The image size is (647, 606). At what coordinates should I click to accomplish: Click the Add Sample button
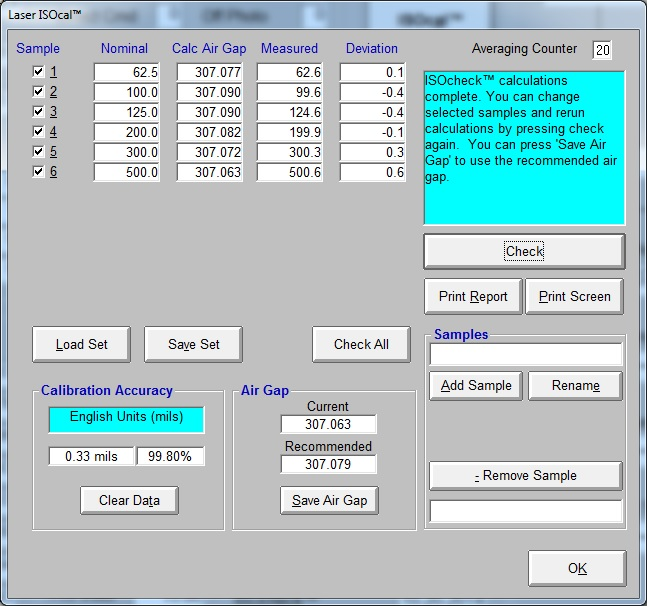click(476, 386)
